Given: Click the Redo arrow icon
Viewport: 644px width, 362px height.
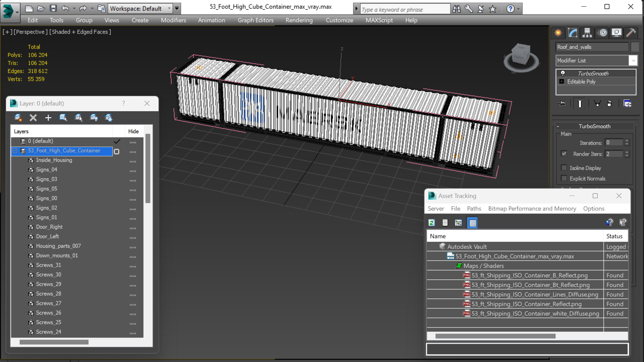Looking at the screenshot, I should pyautogui.click(x=83, y=8).
